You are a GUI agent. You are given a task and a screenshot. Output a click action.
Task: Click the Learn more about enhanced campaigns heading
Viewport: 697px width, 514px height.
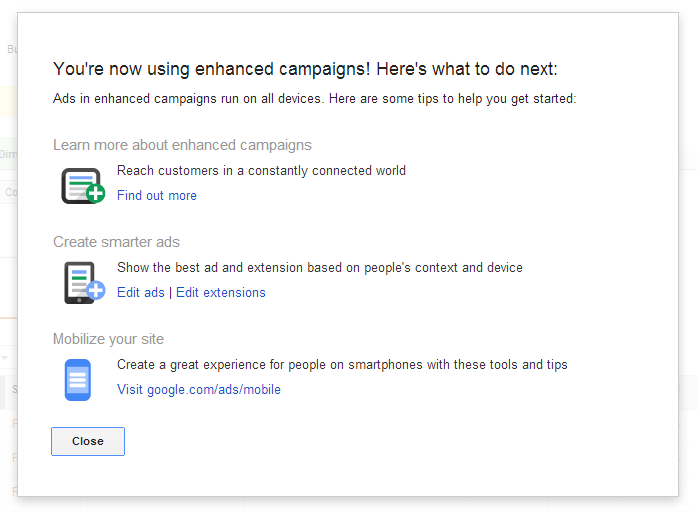182,145
